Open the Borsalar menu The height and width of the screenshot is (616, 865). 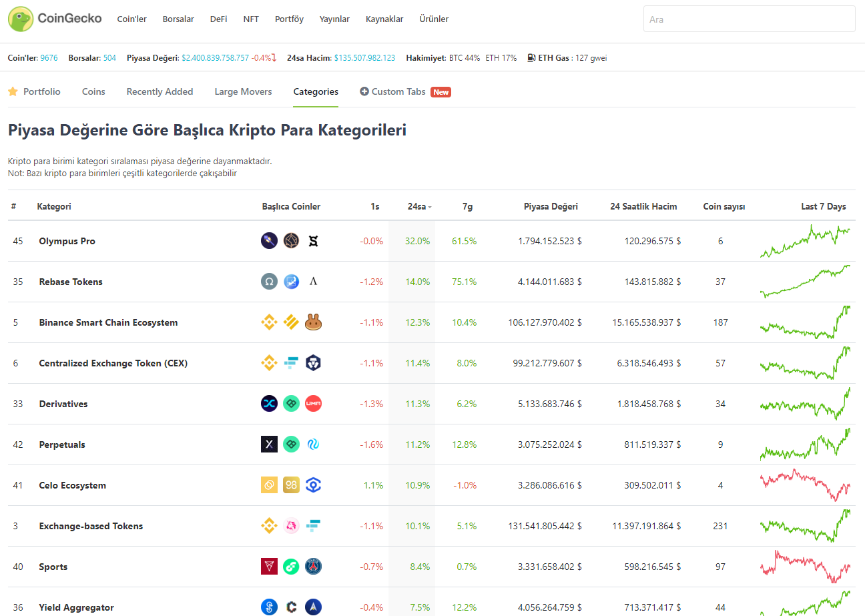point(178,19)
